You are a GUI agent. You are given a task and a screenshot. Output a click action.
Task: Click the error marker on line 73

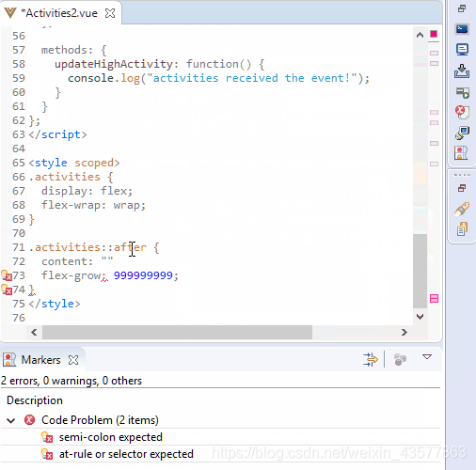[x=7, y=275]
